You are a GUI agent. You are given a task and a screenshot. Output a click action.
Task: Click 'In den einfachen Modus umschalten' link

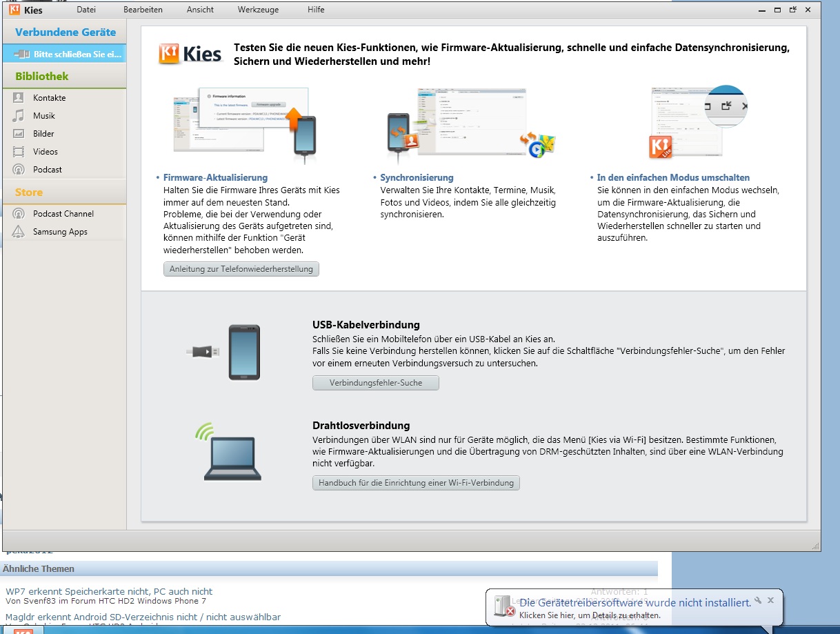673,177
